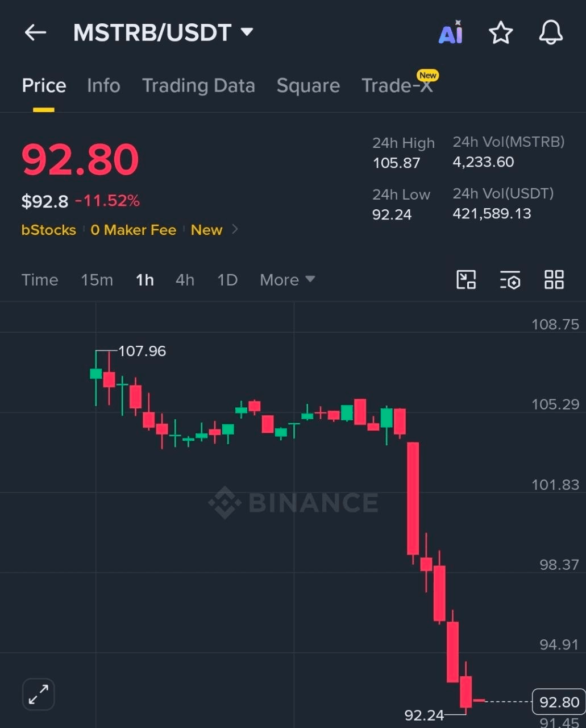This screenshot has width=586, height=728.
Task: Tap the bStocks tag link
Action: tap(49, 230)
